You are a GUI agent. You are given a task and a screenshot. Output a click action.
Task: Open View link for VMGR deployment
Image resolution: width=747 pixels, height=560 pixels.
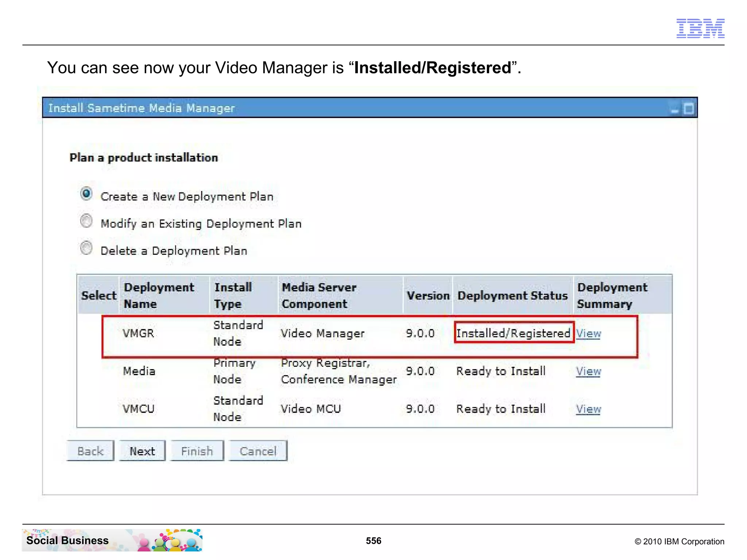coord(588,333)
